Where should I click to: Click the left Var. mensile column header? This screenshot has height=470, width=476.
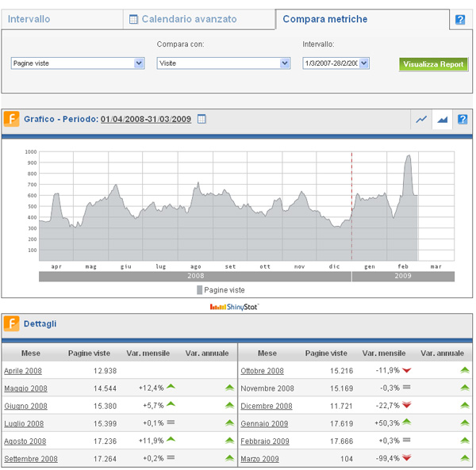tap(148, 353)
